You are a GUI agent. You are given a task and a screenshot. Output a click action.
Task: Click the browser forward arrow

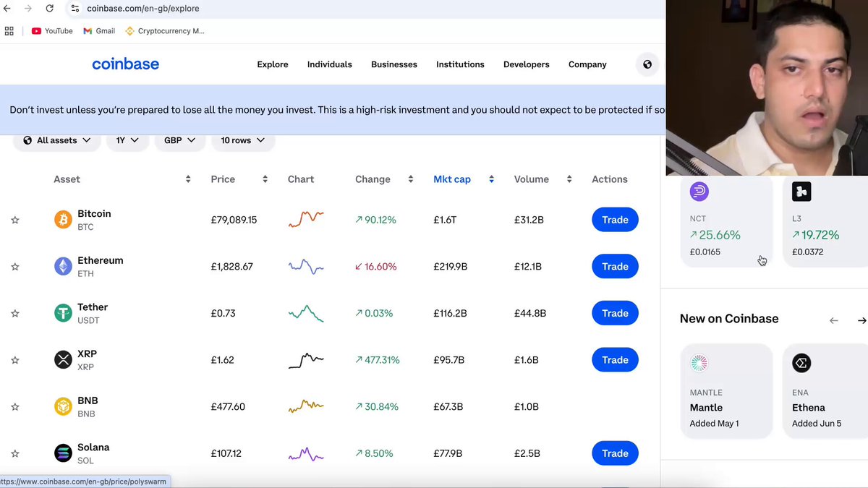pos(28,8)
